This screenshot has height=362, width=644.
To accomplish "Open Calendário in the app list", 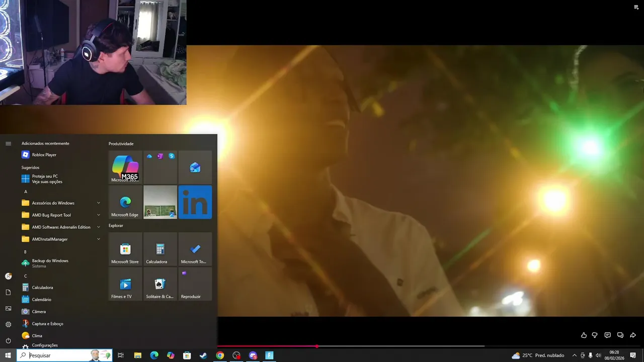I will pyautogui.click(x=61, y=300).
